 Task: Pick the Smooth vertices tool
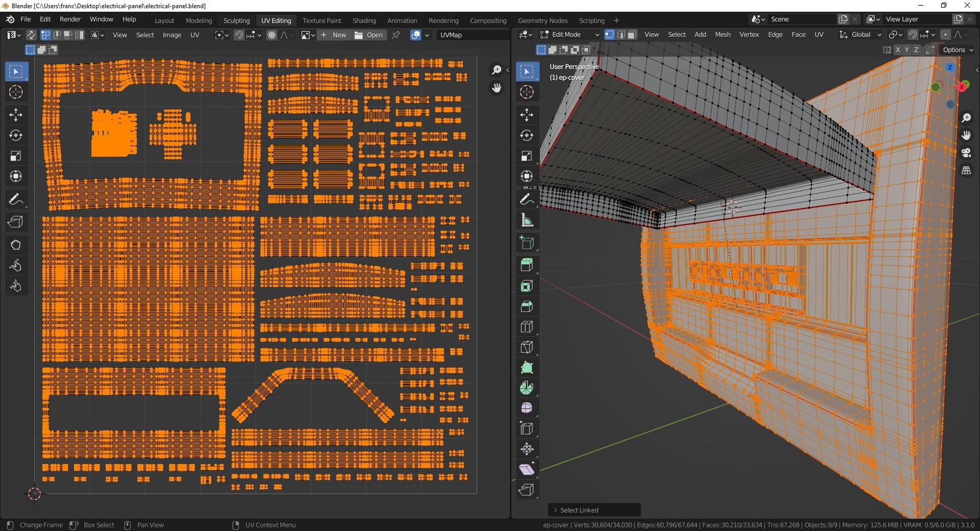coord(527,408)
